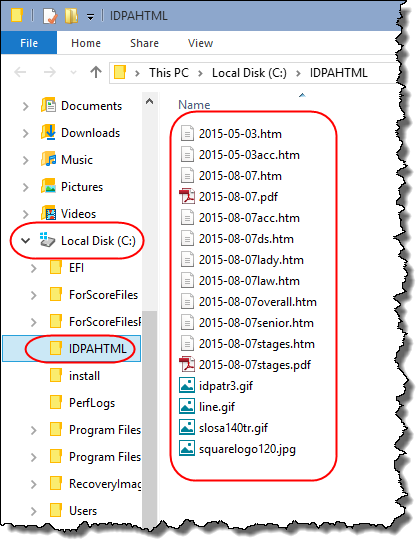Click This PC in the address bar
The image size is (416, 540).
[169, 73]
